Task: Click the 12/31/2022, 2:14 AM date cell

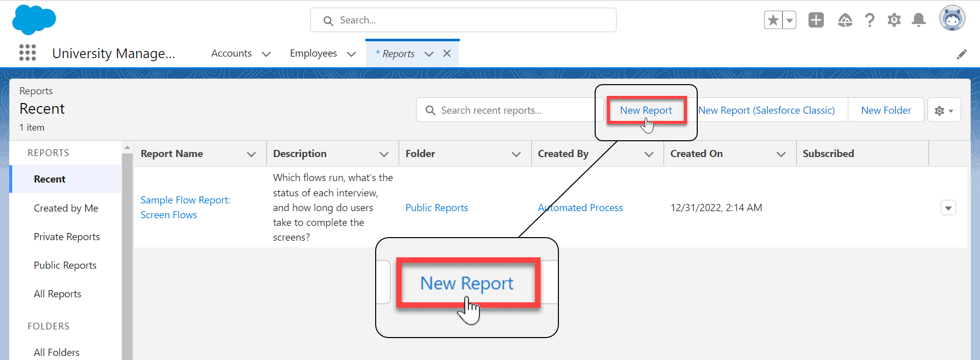Action: 716,208
